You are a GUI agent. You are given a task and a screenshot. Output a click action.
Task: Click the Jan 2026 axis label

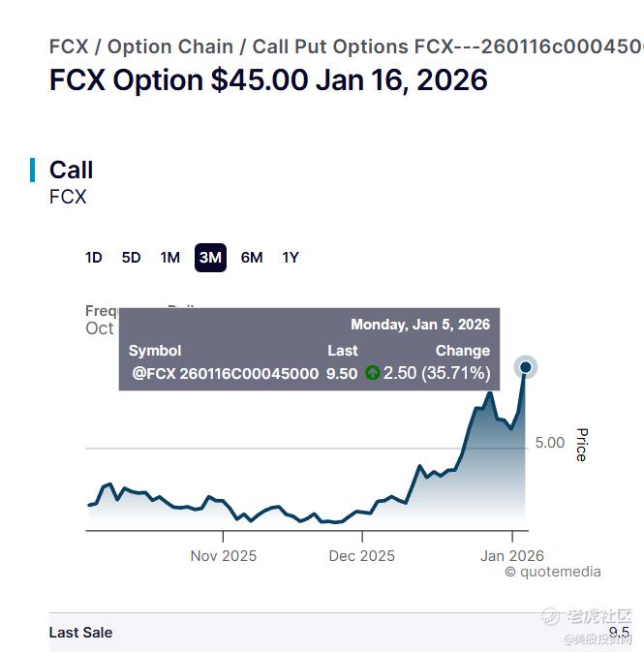(x=512, y=556)
